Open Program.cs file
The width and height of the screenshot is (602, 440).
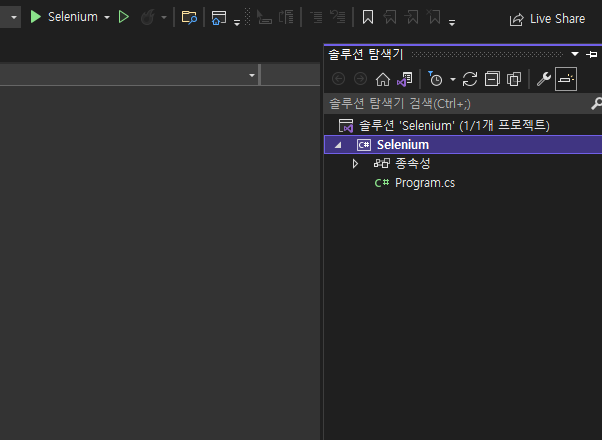(415, 183)
